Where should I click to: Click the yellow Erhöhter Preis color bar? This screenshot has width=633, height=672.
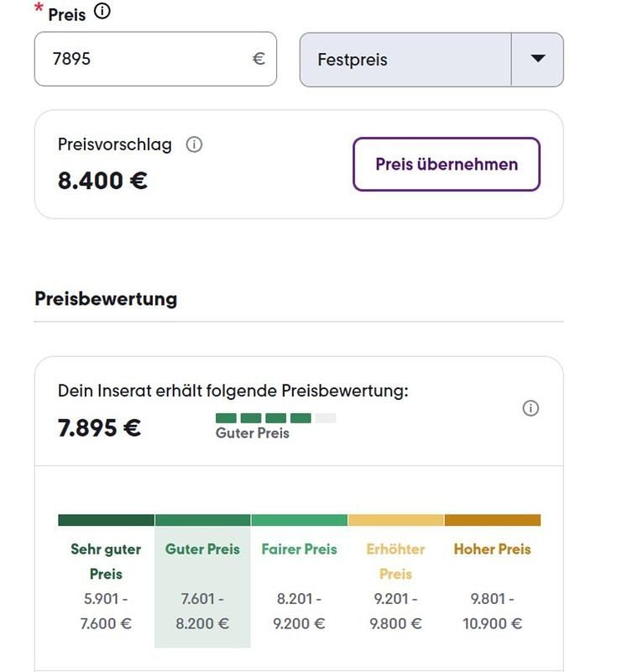click(395, 520)
